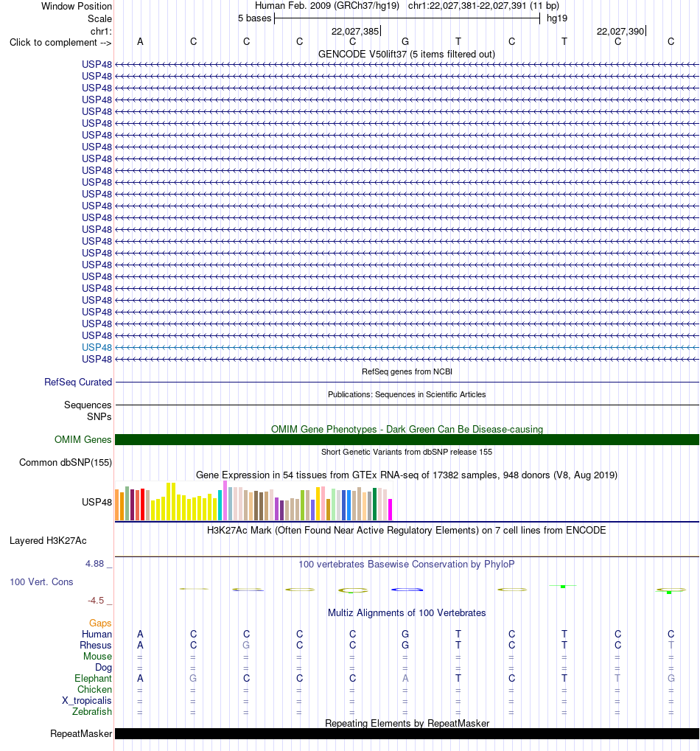This screenshot has height=751, width=700.
Task: Click the 'RefSeq Curated' track label
Action: click(78, 383)
